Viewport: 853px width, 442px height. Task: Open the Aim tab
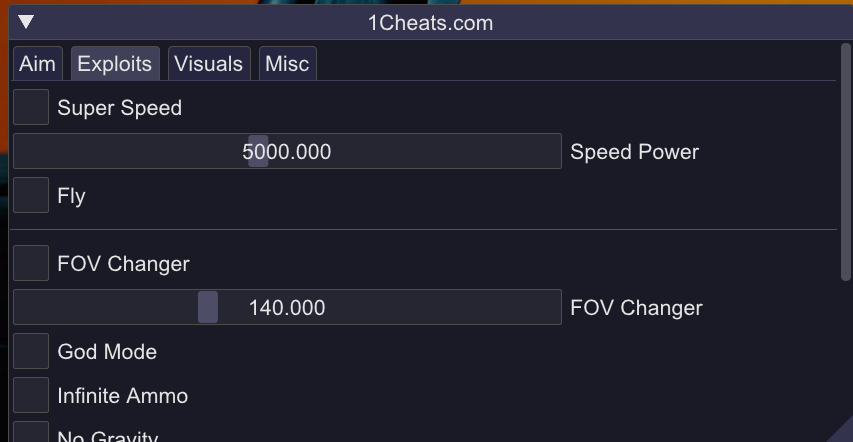37,64
